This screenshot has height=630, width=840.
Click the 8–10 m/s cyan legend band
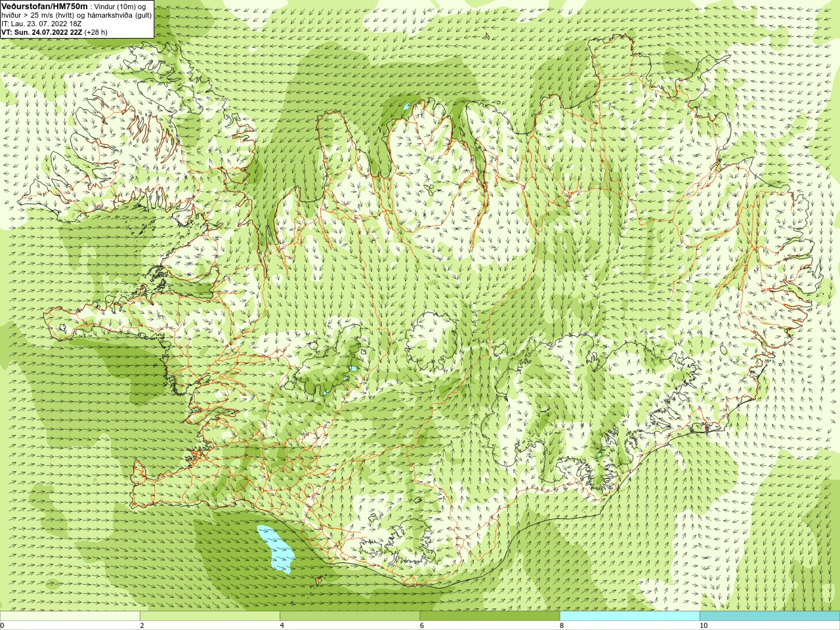point(630,616)
